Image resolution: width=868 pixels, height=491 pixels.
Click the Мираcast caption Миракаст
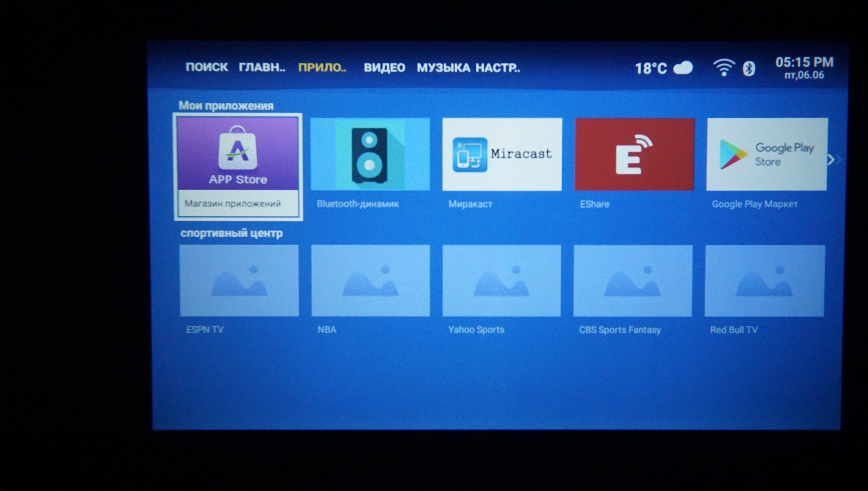tap(470, 204)
